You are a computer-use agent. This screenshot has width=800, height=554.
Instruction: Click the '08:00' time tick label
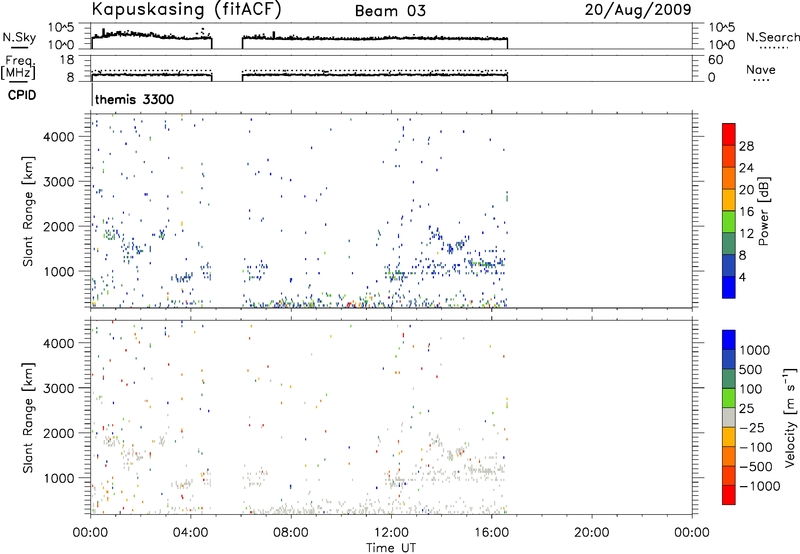coord(291,533)
